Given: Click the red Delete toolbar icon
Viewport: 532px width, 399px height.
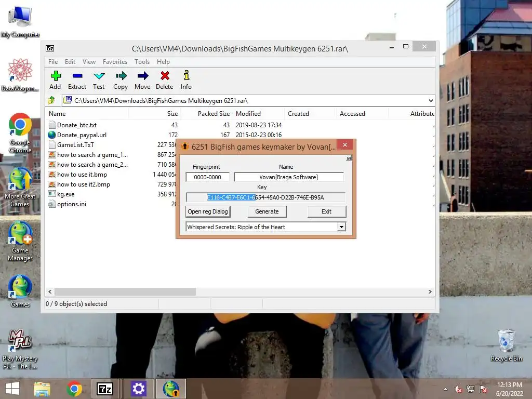Looking at the screenshot, I should [x=165, y=76].
